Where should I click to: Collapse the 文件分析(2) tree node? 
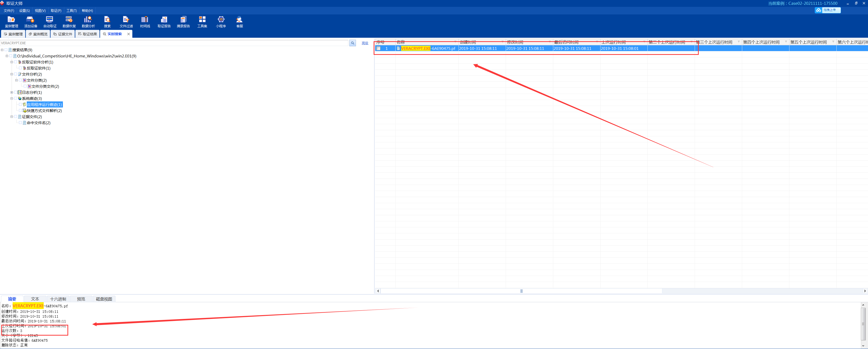11,74
